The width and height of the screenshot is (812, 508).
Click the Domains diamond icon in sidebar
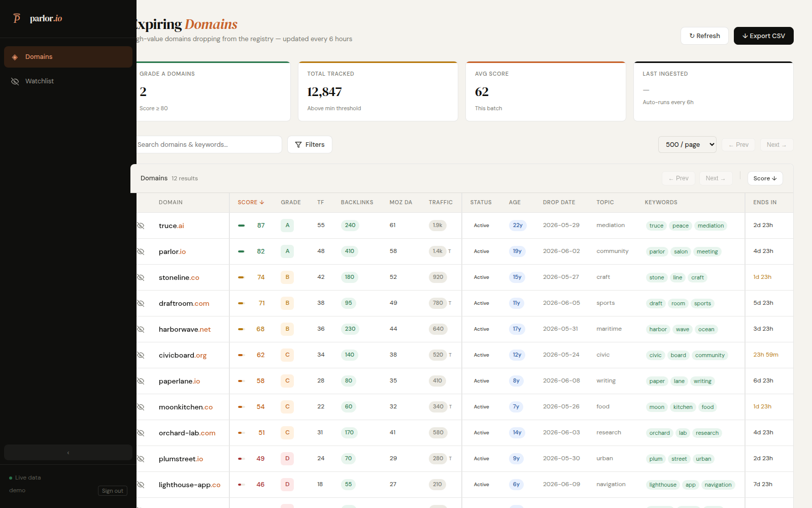click(x=15, y=57)
